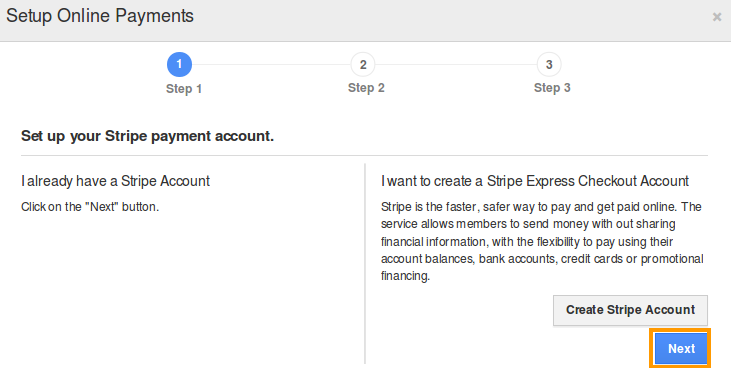Click the Create Stripe Account button

[630, 310]
